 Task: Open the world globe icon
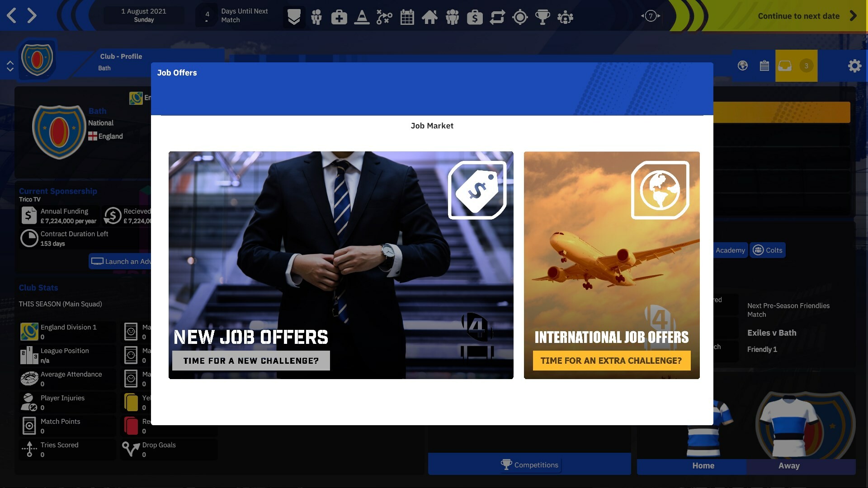(x=742, y=66)
